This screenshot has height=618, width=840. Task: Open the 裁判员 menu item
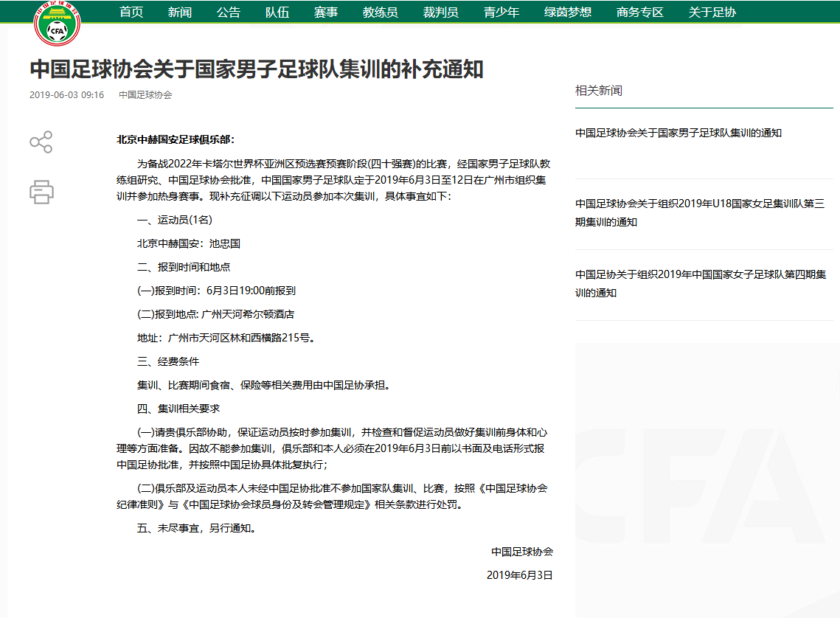click(441, 12)
